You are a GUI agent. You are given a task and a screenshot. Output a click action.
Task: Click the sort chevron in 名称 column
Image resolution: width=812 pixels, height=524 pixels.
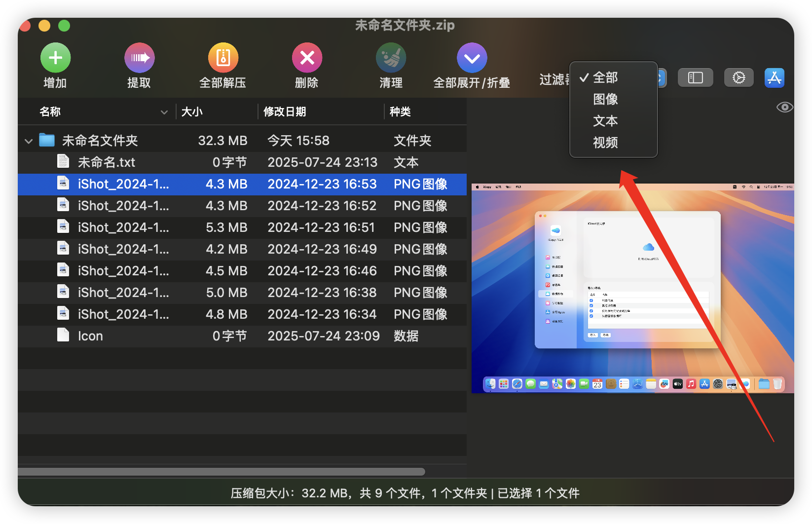pos(164,112)
